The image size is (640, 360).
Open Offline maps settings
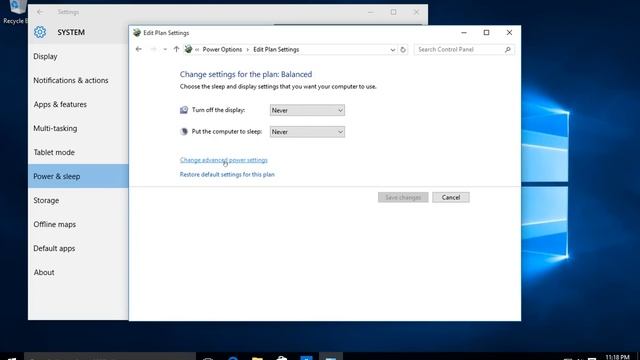click(78, 224)
